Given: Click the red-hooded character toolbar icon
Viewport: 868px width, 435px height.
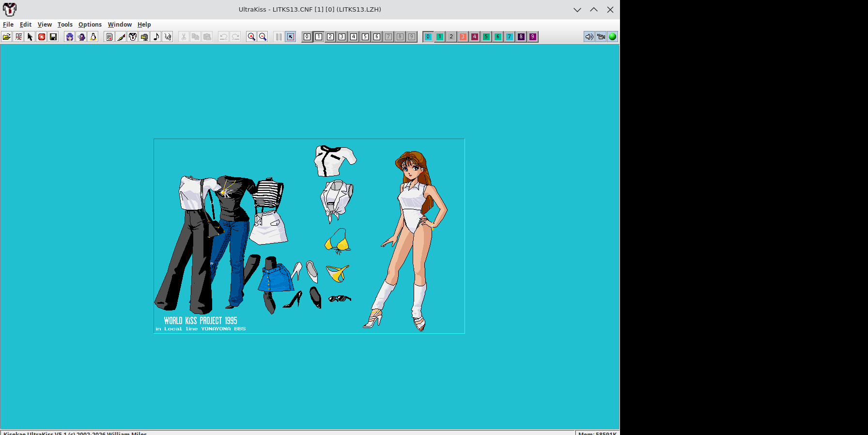Looking at the screenshot, I should (x=81, y=37).
